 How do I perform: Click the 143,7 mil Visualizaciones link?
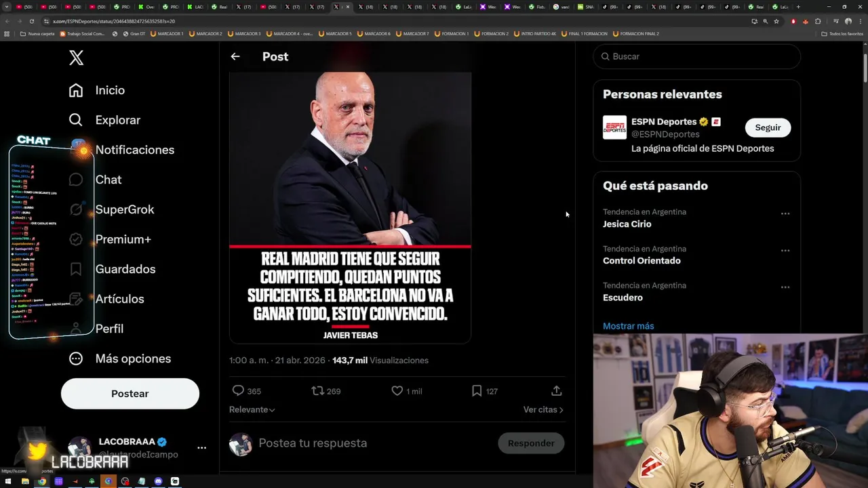(380, 361)
